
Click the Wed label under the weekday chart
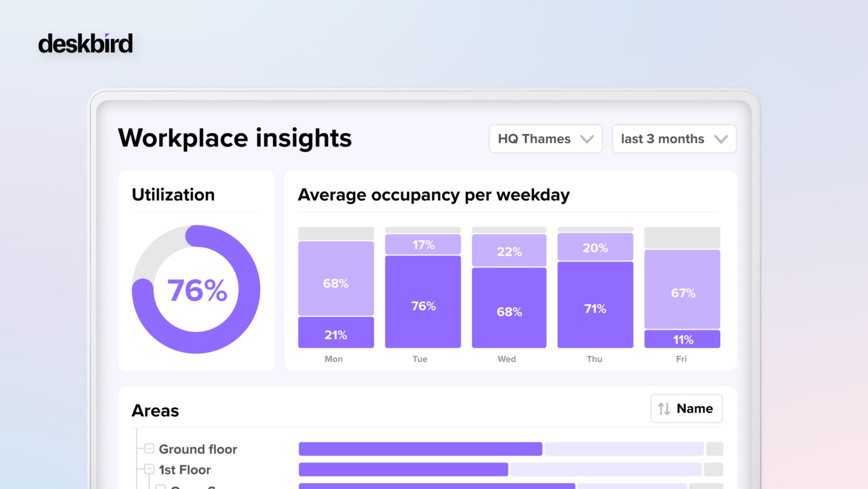[x=507, y=359]
